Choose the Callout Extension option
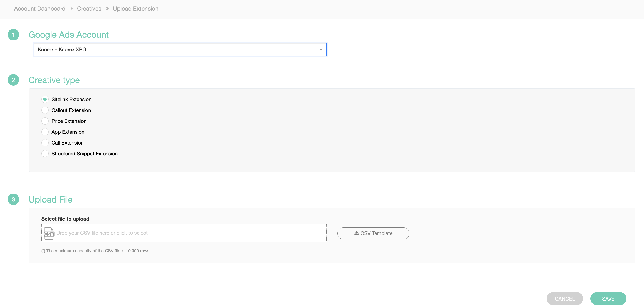644x308 pixels. 45,110
